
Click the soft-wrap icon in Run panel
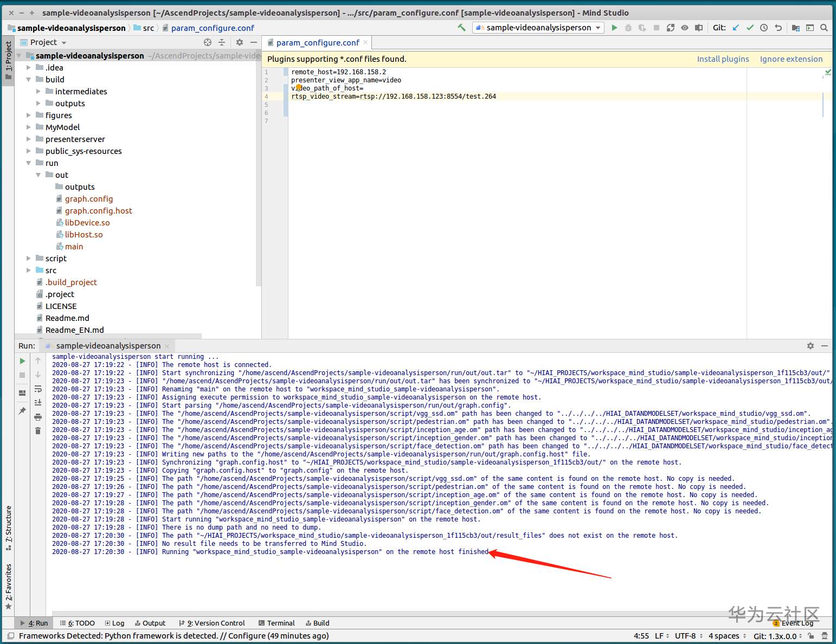[x=38, y=389]
